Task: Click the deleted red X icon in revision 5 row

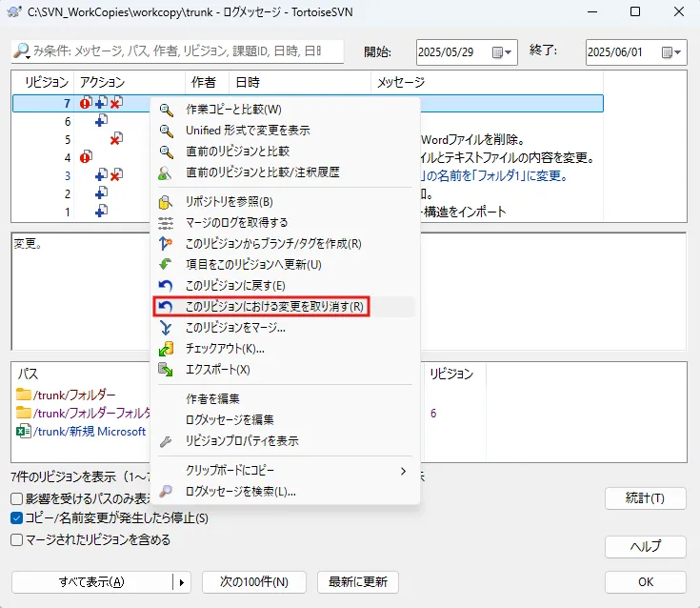Action: click(x=116, y=139)
